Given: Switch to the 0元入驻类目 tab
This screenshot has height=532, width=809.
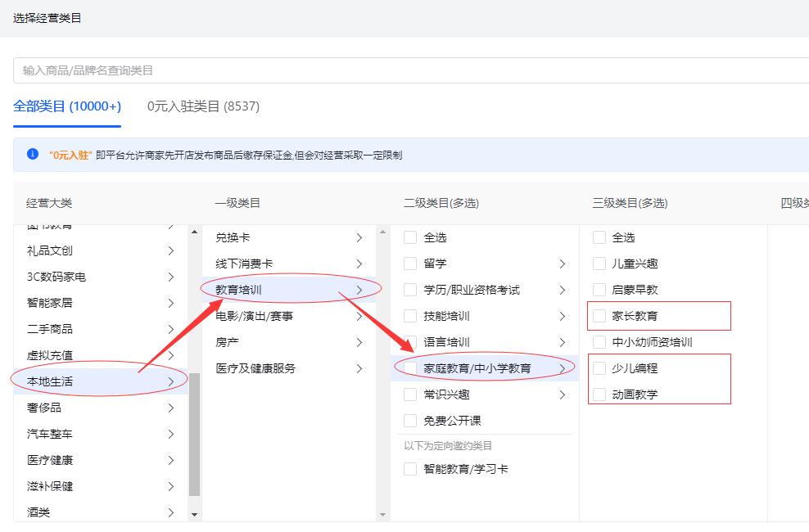Looking at the screenshot, I should [x=203, y=106].
